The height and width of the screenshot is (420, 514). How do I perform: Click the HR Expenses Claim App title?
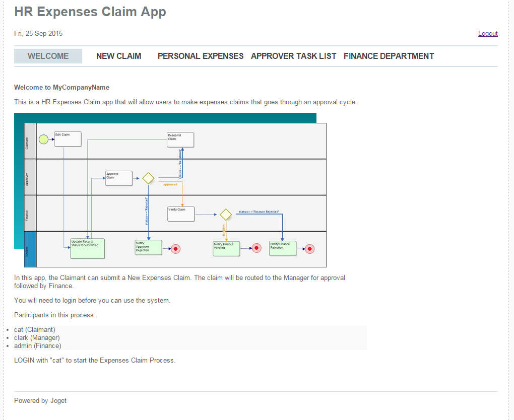coord(90,12)
